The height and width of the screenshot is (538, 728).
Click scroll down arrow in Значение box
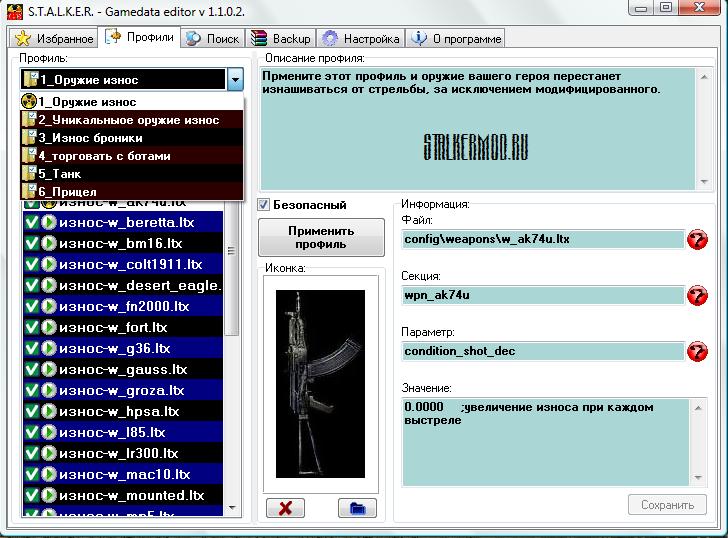click(x=698, y=478)
